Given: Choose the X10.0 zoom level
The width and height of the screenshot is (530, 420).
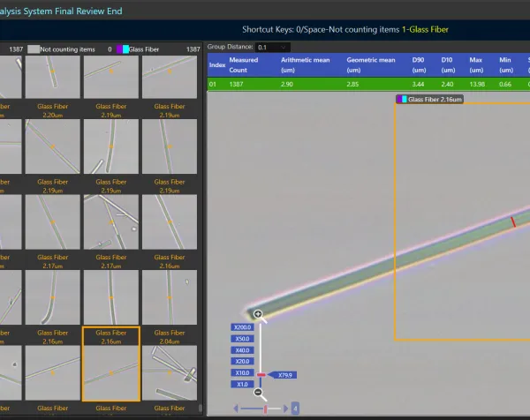Looking at the screenshot, I should pyautogui.click(x=242, y=372).
